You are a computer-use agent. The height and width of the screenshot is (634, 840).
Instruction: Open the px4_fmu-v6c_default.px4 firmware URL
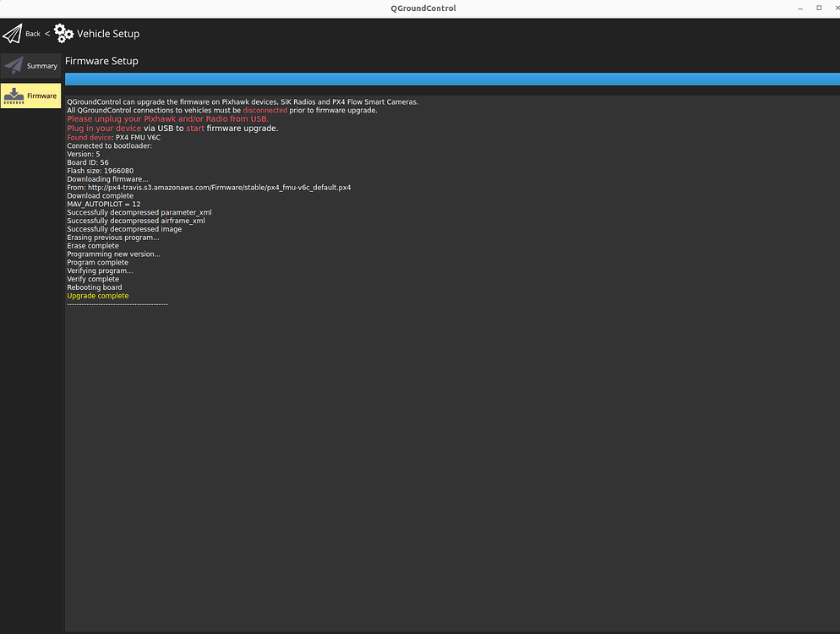coord(219,187)
